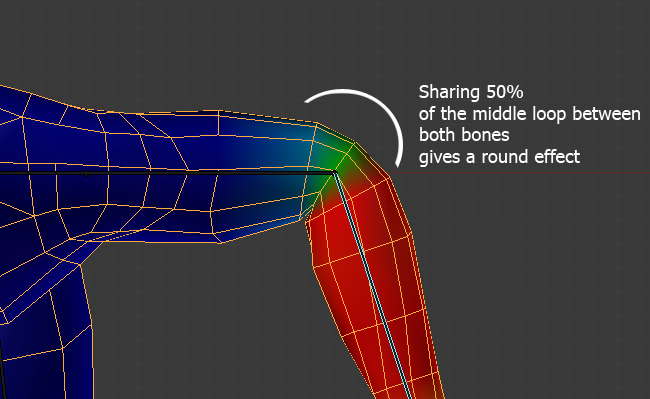
Task: Click the elbow joint where both bones meet
Action: [x=335, y=172]
